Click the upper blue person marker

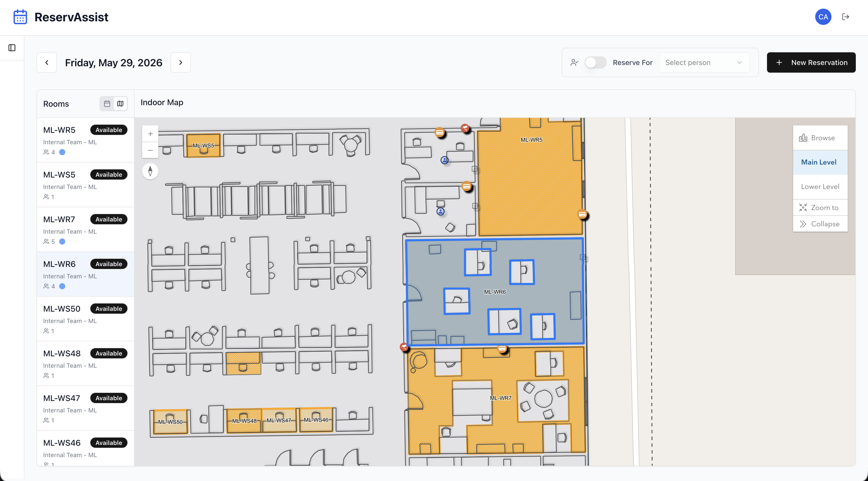[x=444, y=160]
